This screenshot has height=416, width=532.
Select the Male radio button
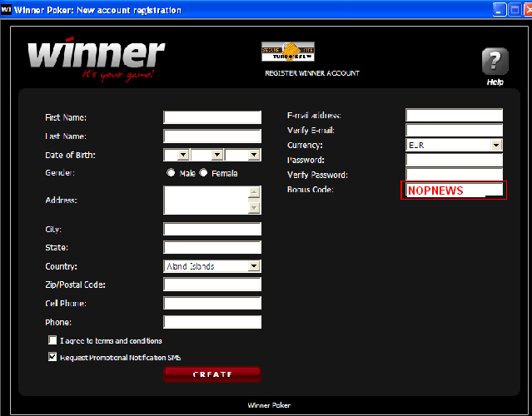[x=171, y=173]
